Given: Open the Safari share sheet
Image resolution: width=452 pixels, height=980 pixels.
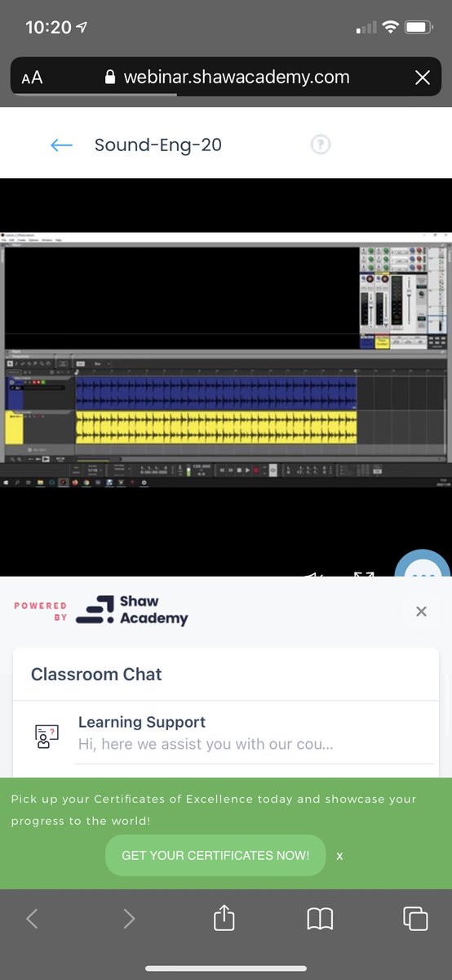Looking at the screenshot, I should [x=224, y=919].
